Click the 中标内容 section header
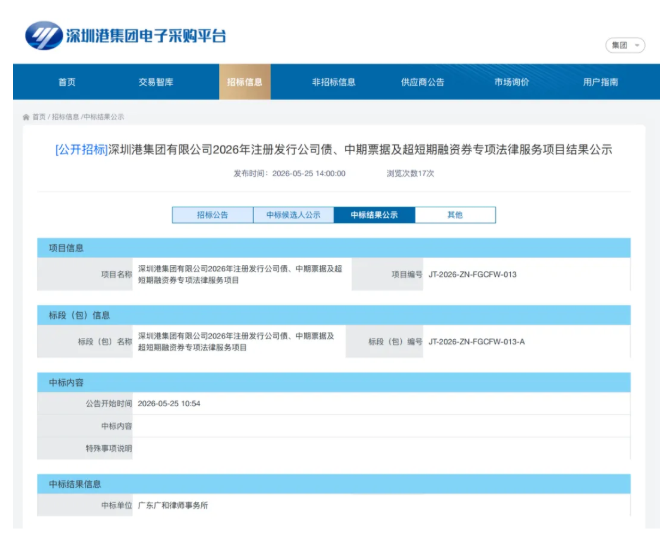Image resolution: width=670 pixels, height=560 pixels. 334,383
